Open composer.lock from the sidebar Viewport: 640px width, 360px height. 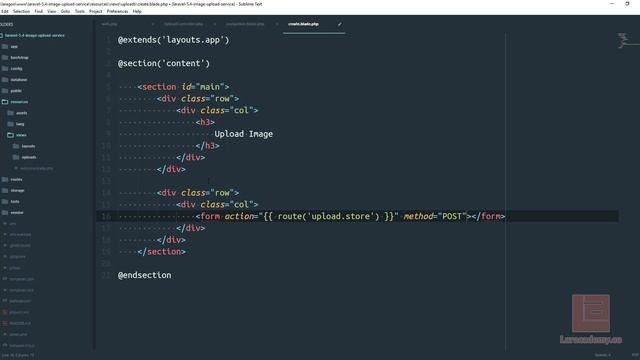22,290
